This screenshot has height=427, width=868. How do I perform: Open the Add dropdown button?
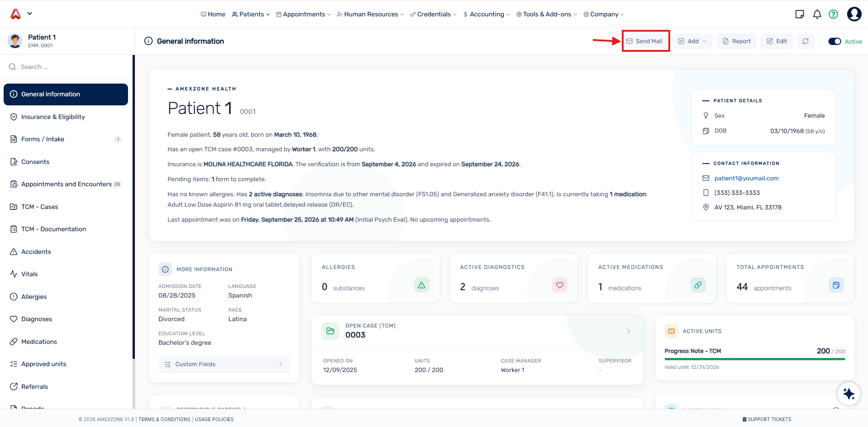pyautogui.click(x=692, y=41)
